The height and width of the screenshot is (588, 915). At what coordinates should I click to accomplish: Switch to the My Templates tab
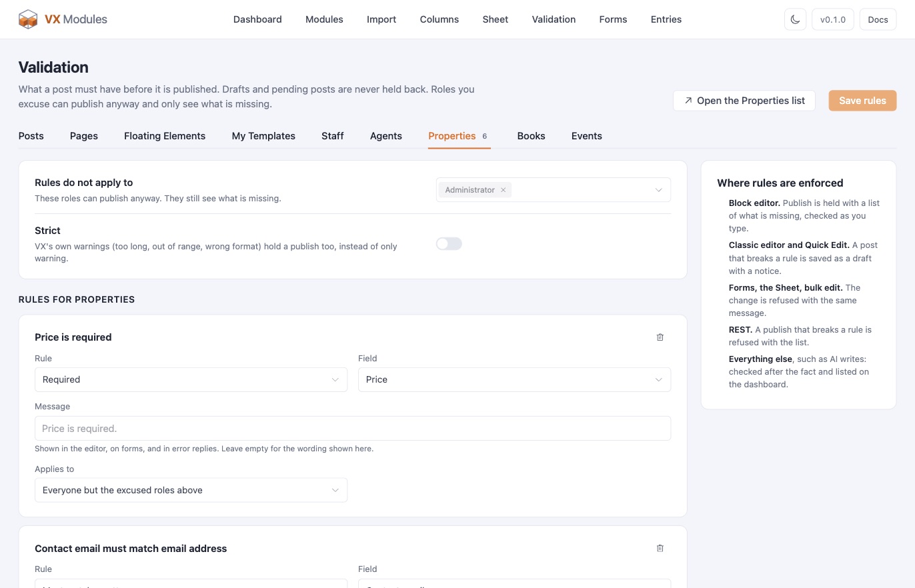point(263,136)
